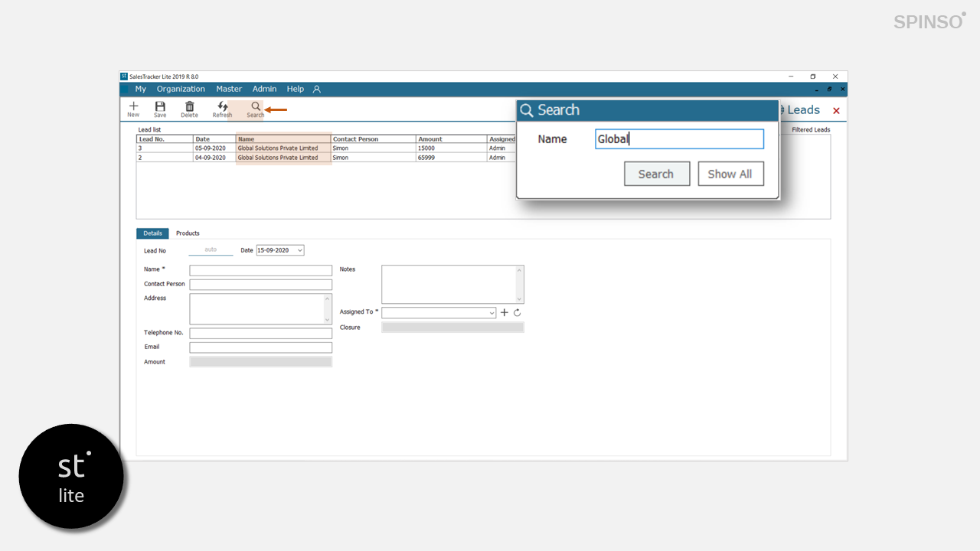The height and width of the screenshot is (551, 980).
Task: Switch to the Products tab
Action: (188, 233)
